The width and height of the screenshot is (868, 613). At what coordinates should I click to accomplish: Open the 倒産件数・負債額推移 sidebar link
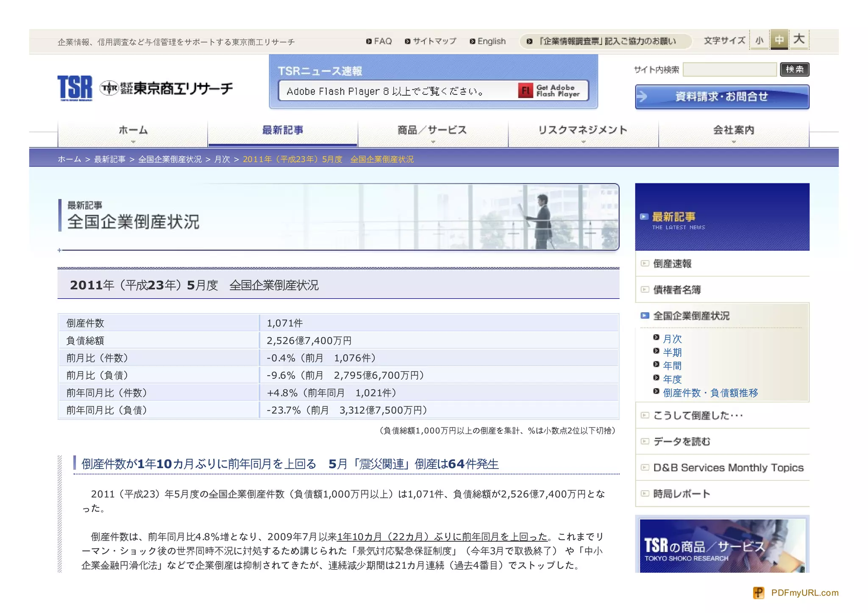(x=710, y=393)
